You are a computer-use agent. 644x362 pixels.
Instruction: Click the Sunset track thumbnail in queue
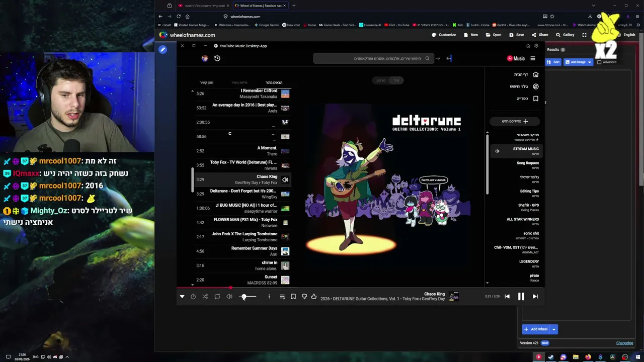coord(285,280)
